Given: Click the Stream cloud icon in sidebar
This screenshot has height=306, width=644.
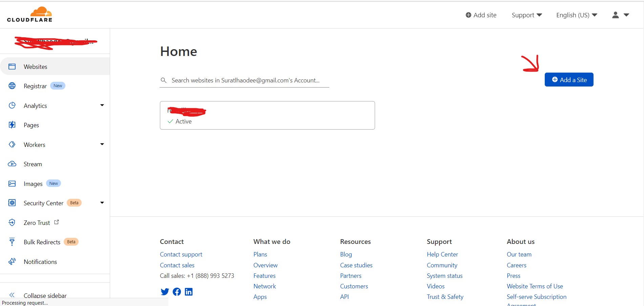Looking at the screenshot, I should pyautogui.click(x=12, y=164).
